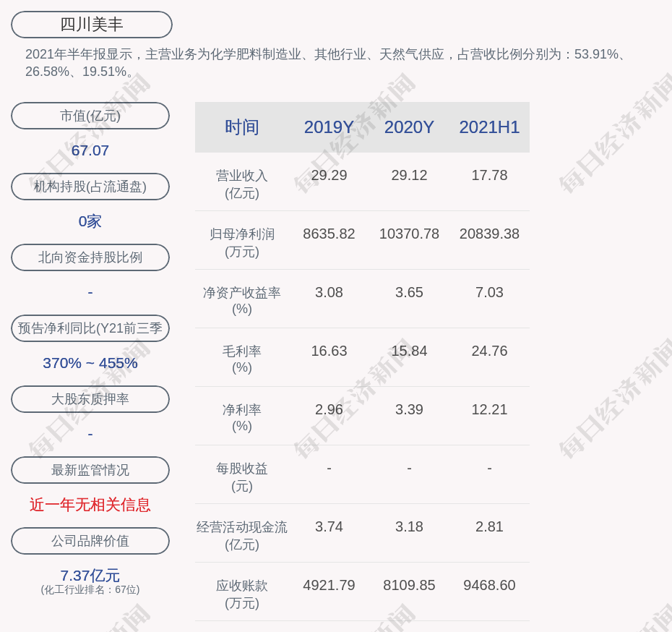The width and height of the screenshot is (672, 632).
Task: Click receivables value 8109.85
Action: pos(409,585)
